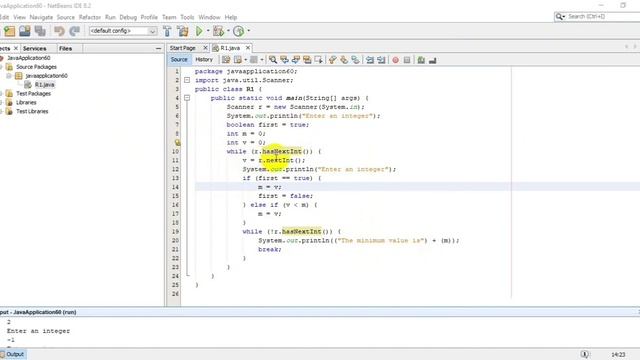This screenshot has width=640, height=360.
Task: Open dropdown arrow next to Back icon in editor toolbar
Action: pyautogui.click(x=245, y=60)
